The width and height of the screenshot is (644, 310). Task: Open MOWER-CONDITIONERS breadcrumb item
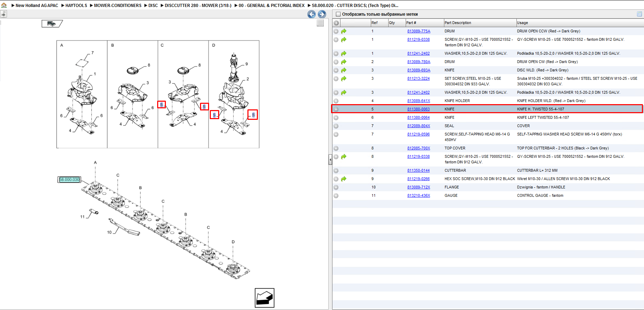(118, 6)
